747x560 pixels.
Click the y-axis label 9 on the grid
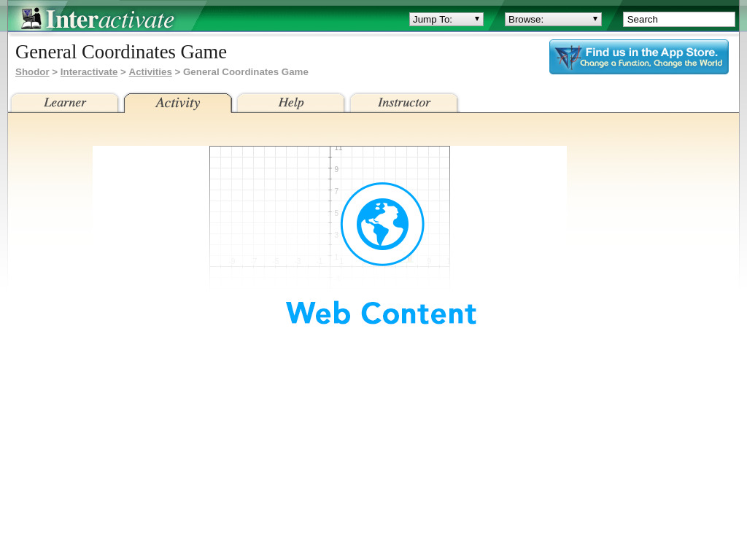pos(336,169)
